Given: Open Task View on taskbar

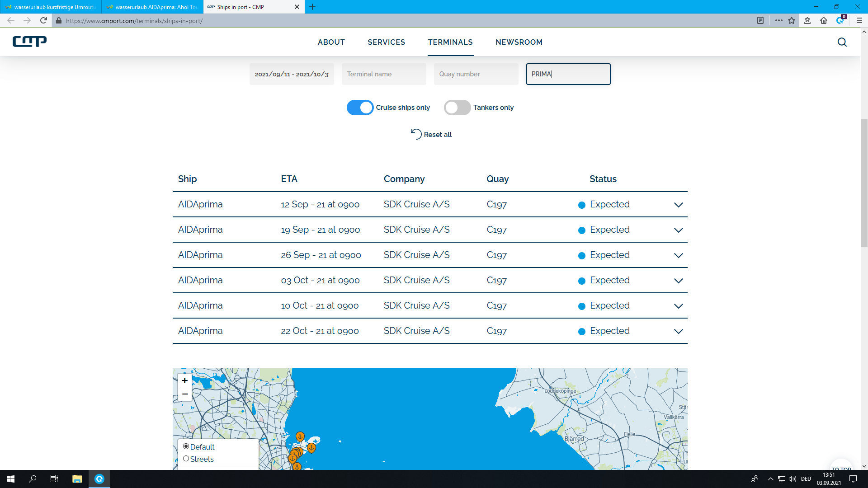Looking at the screenshot, I should [54, 479].
